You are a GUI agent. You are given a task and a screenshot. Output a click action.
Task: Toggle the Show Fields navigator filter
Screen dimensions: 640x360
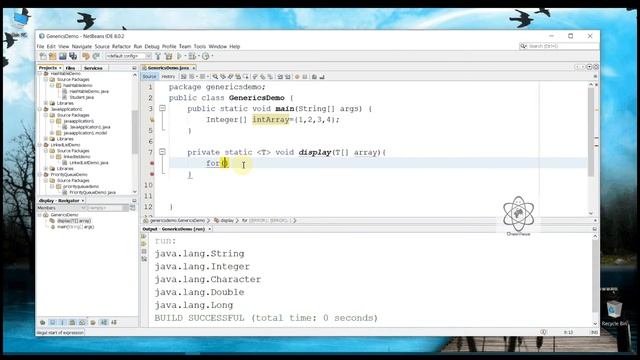52,322
